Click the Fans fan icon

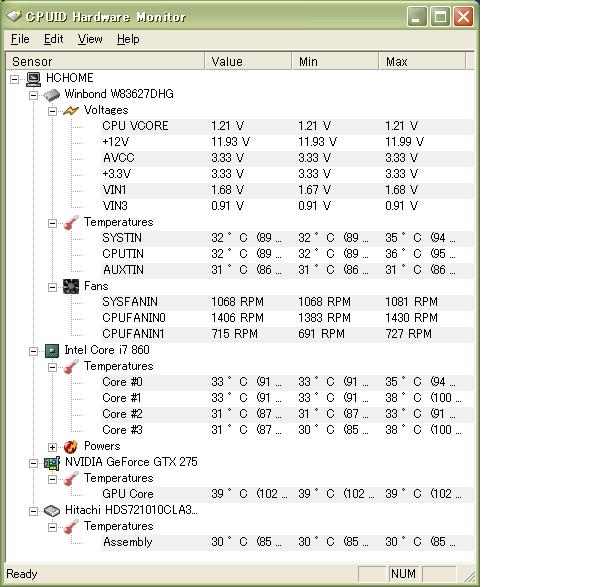(71, 287)
